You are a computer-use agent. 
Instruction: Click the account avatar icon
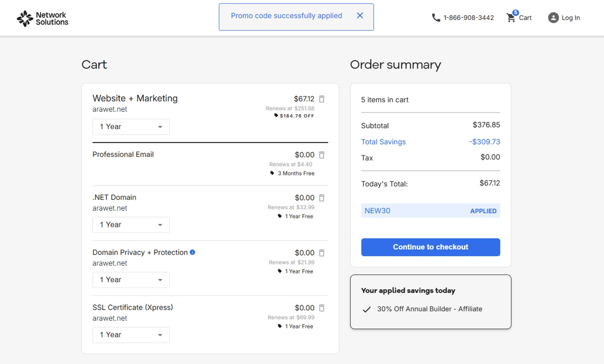[x=554, y=18]
